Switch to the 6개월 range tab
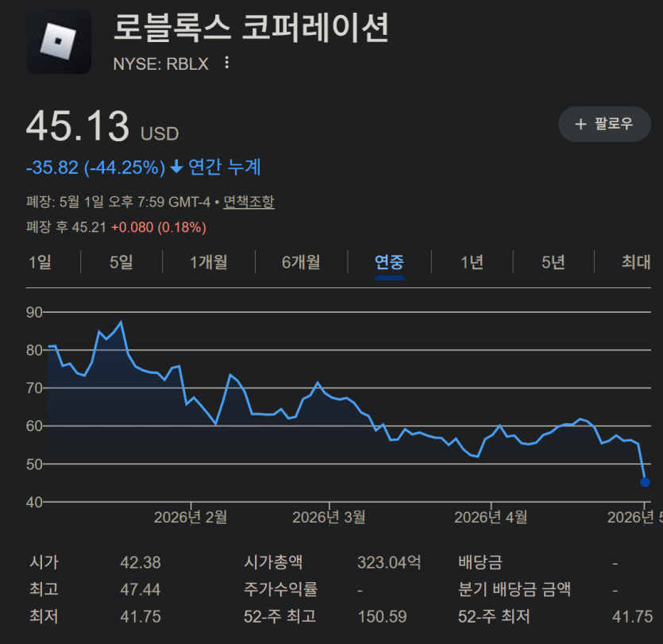This screenshot has height=644, width=663. click(301, 262)
